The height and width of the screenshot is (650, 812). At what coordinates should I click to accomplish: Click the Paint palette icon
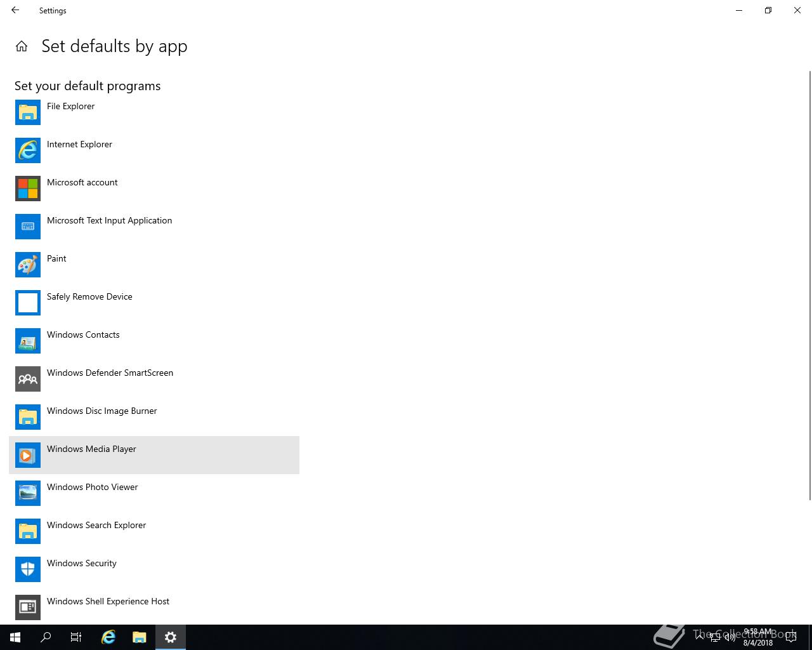[x=28, y=265]
